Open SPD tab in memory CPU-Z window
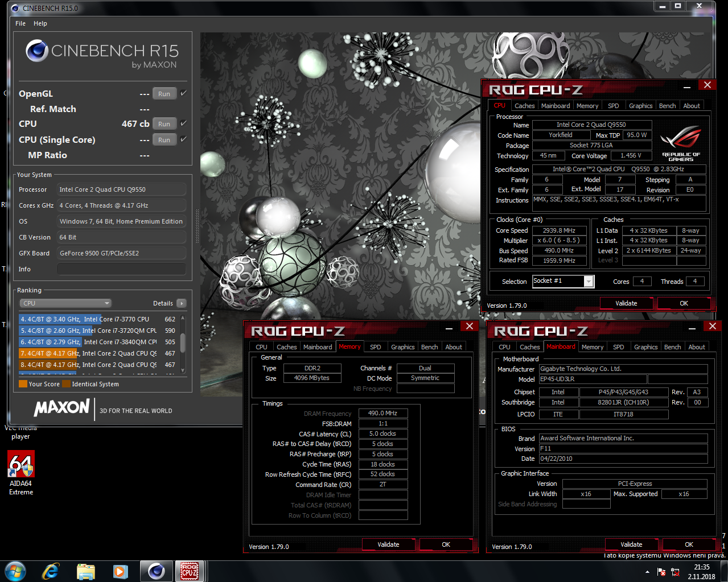This screenshot has width=728, height=582. (375, 347)
